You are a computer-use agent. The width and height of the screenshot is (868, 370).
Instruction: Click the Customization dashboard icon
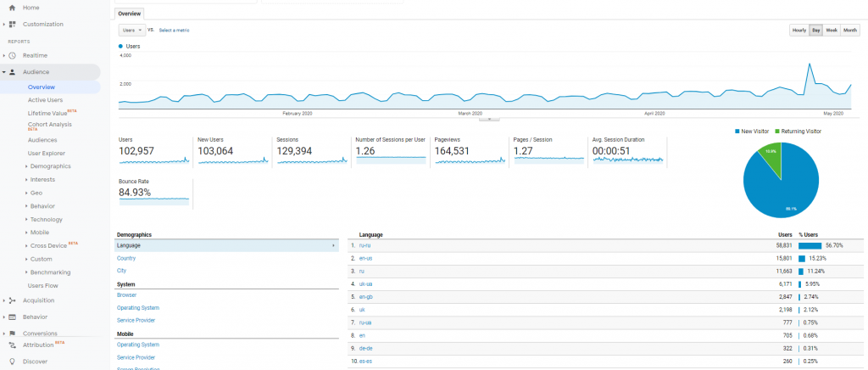[x=13, y=24]
